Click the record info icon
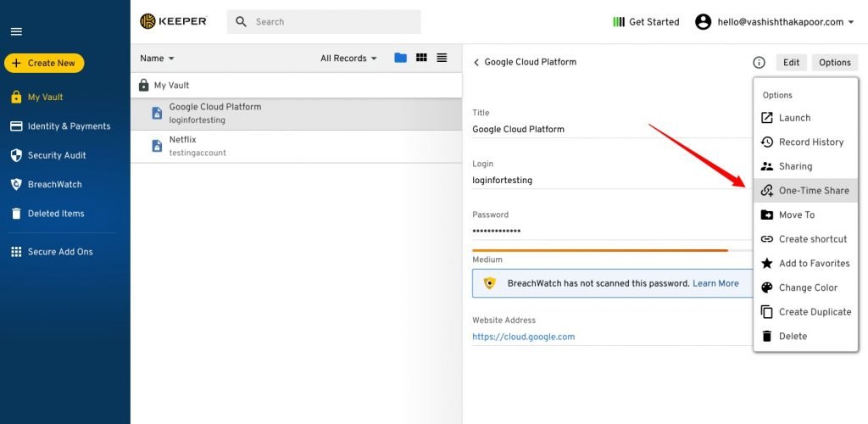The width and height of the screenshot is (868, 424). click(x=759, y=63)
